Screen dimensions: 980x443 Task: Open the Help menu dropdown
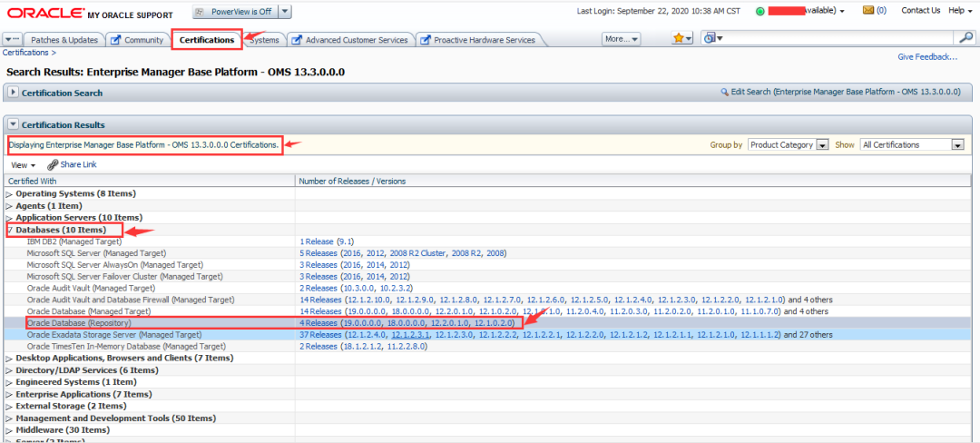click(960, 11)
